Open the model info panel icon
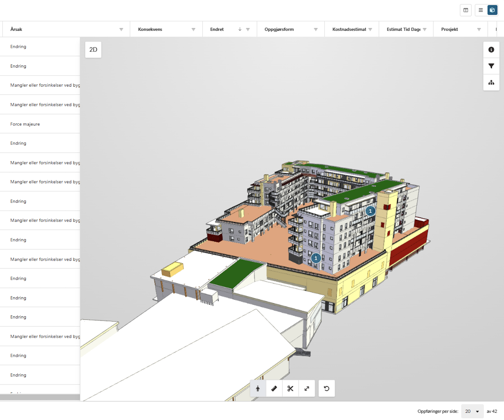The height and width of the screenshot is (420, 504). point(491,49)
